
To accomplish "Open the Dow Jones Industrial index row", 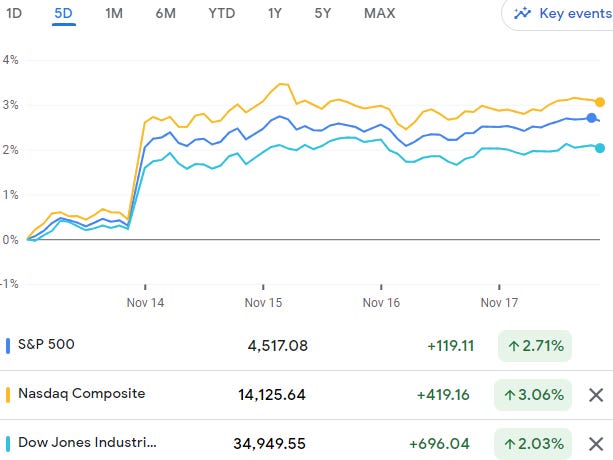I will pos(306,441).
